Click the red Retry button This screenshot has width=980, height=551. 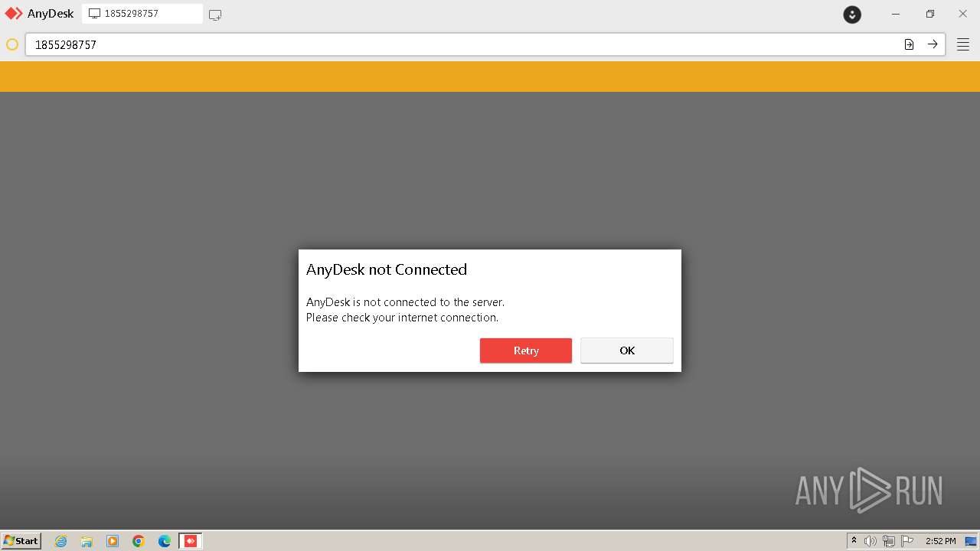(526, 350)
